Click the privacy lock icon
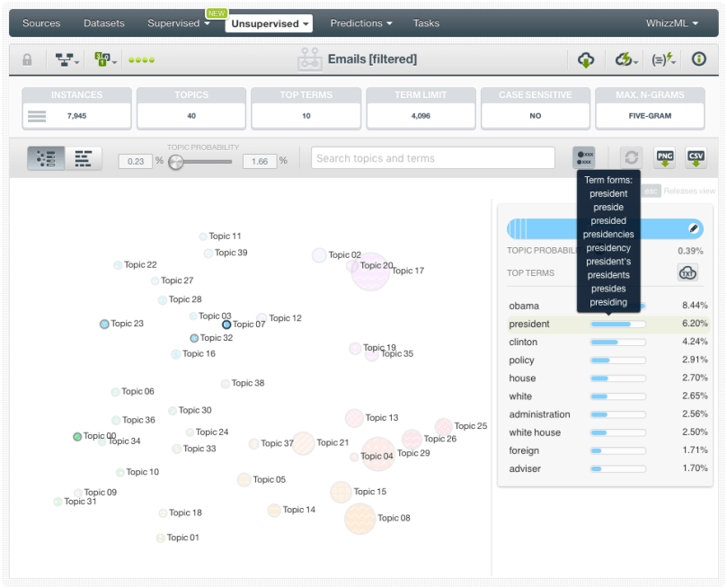The height and width of the screenshot is (588, 727). coord(27,60)
